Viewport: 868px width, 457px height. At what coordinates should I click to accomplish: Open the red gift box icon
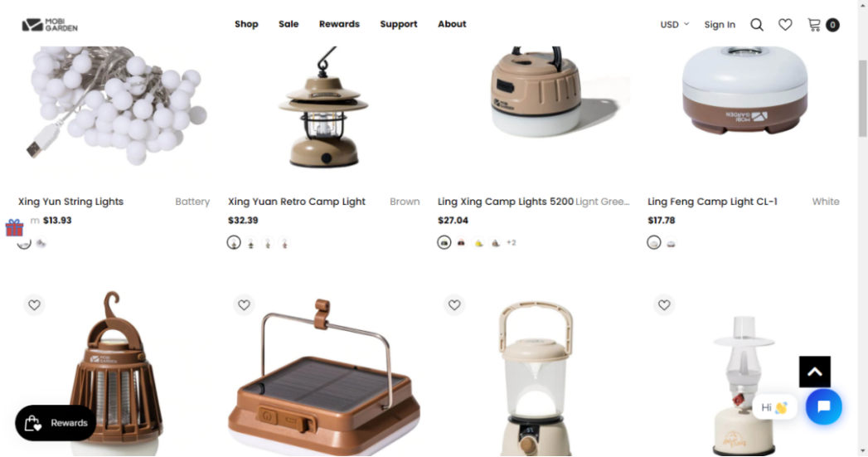[14, 227]
